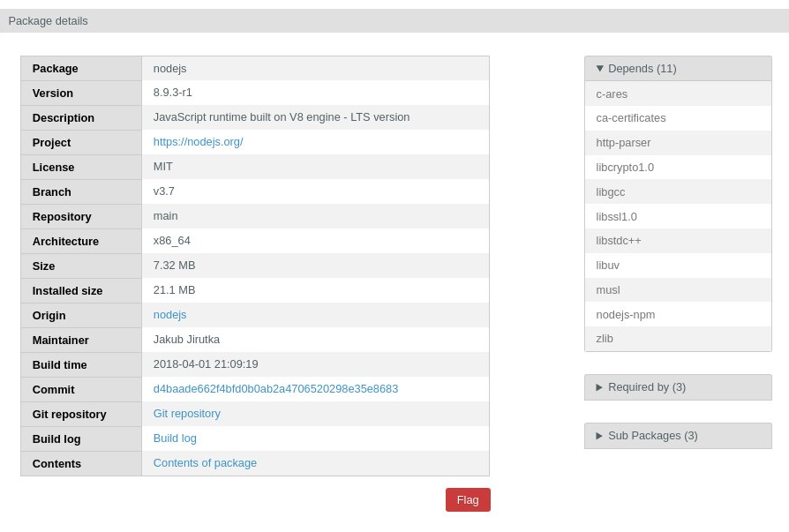The height and width of the screenshot is (532, 789).
Task: Expand the Sub Packages (3) section
Action: coord(647,436)
